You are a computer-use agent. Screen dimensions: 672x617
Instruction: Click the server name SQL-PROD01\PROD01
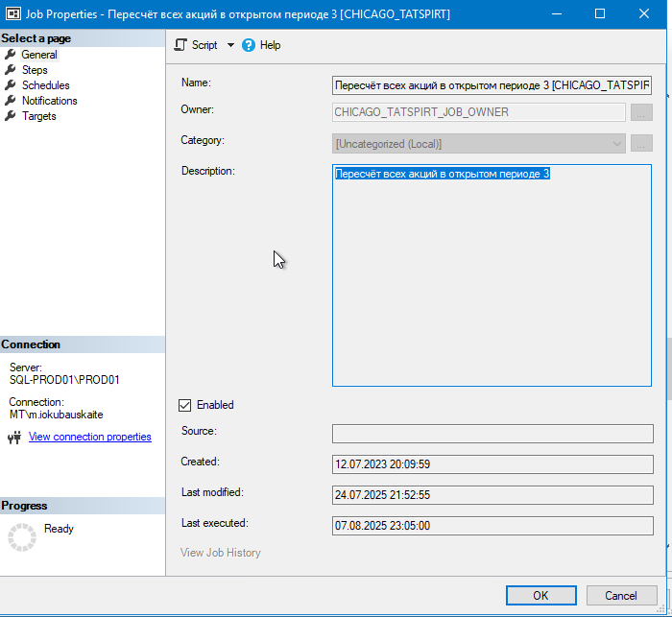pyautogui.click(x=64, y=380)
